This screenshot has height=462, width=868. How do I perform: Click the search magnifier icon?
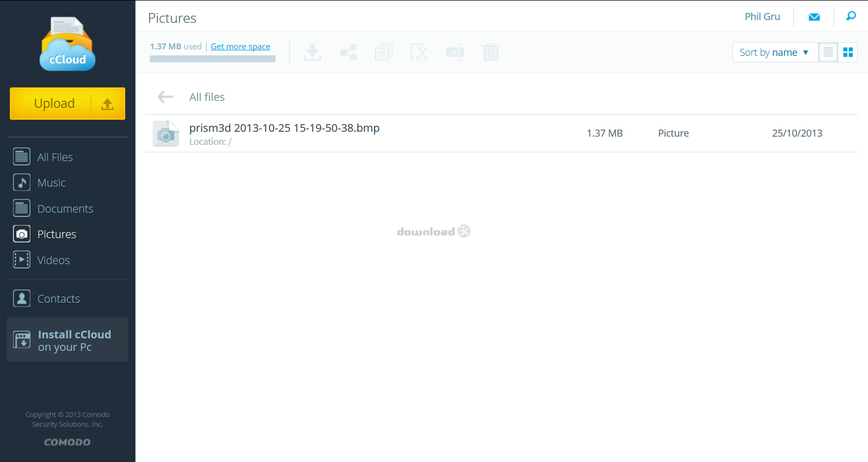coord(851,16)
